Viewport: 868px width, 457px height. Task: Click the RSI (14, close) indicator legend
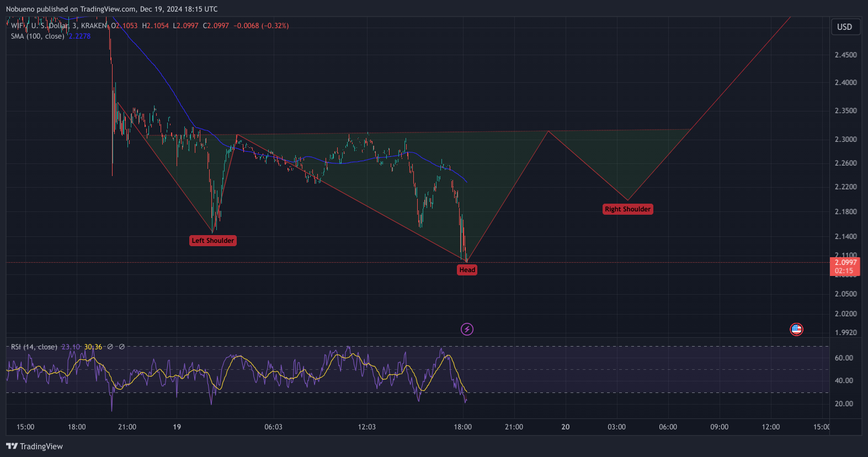[x=34, y=347]
